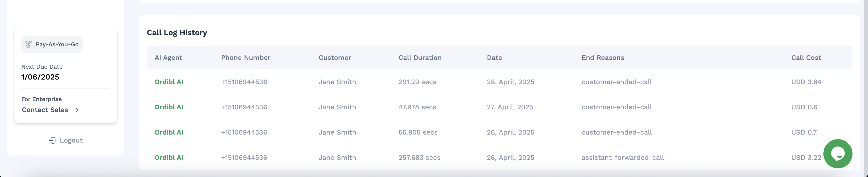Click the End Reasons column header
This screenshot has height=177, width=868.
click(602, 58)
